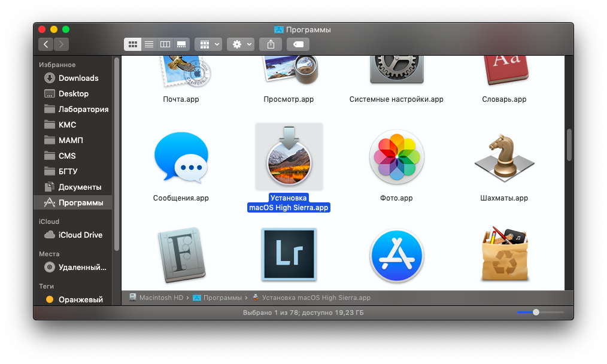Go back with the back arrow
The width and height of the screenshot is (607, 364).
point(46,44)
